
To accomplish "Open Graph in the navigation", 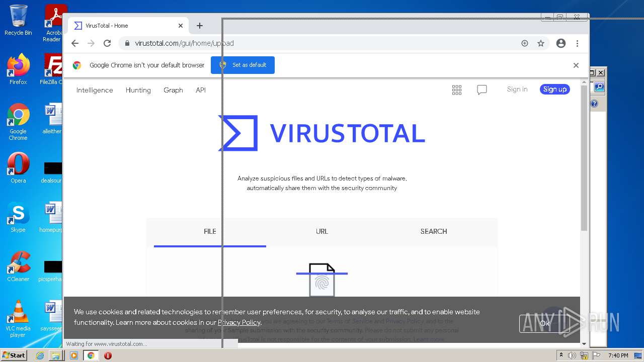I will pyautogui.click(x=173, y=90).
